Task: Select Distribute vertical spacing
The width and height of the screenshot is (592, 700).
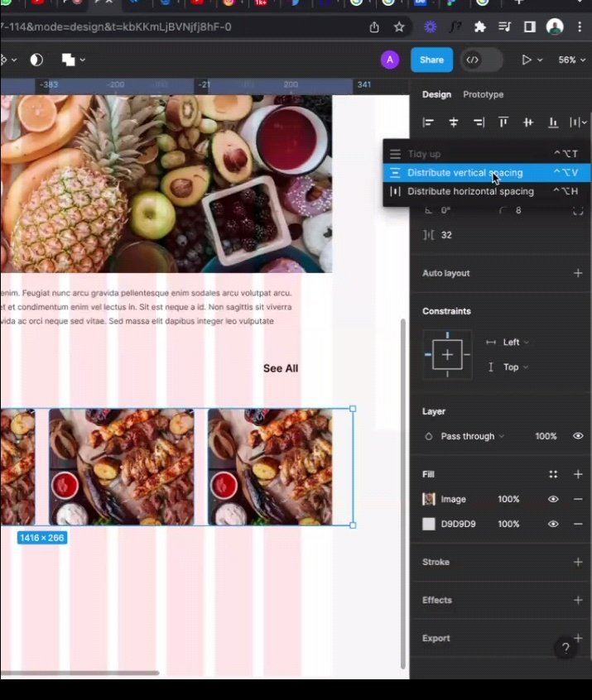Action: tap(487, 173)
